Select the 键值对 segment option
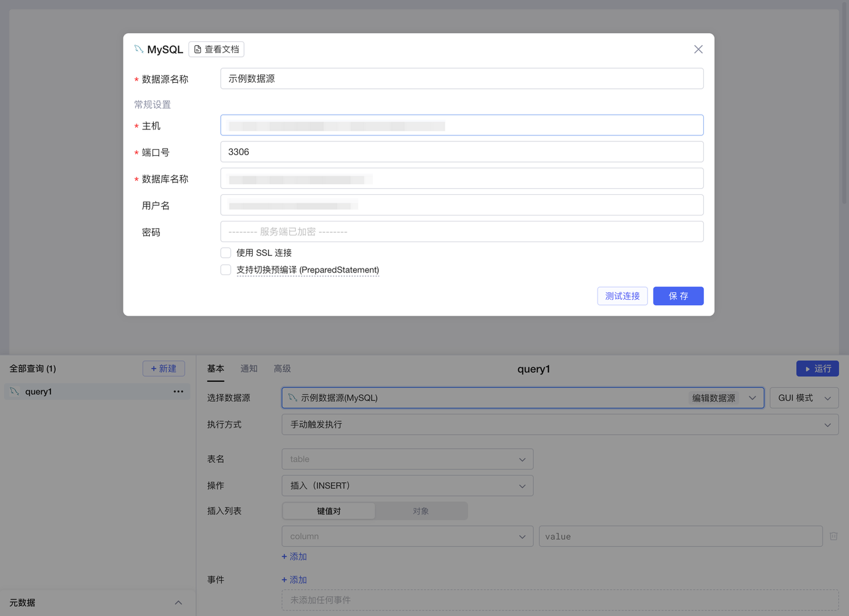The image size is (849, 616). [328, 511]
